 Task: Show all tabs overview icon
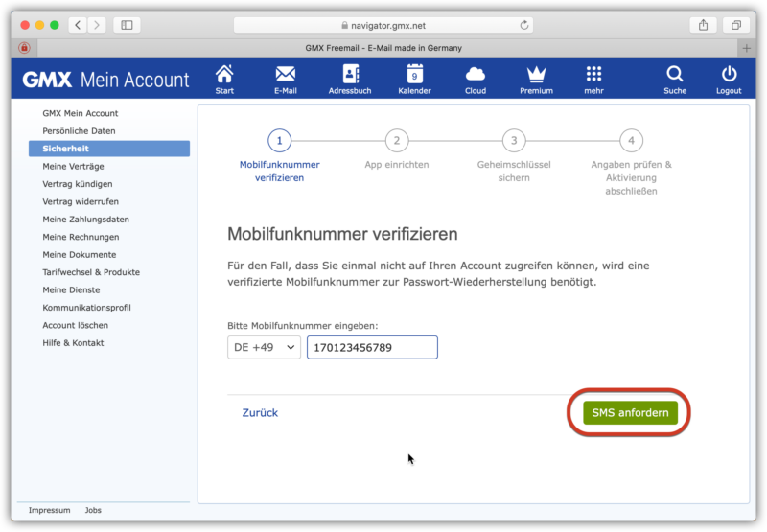point(735,25)
